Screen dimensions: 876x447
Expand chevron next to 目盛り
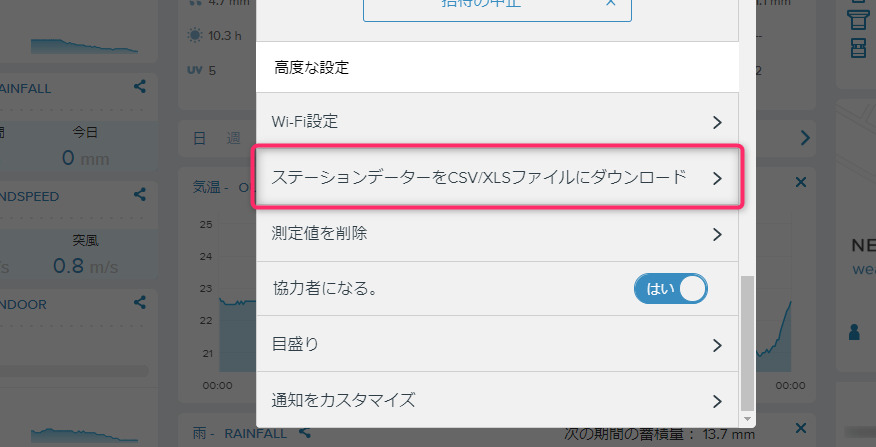coord(717,345)
